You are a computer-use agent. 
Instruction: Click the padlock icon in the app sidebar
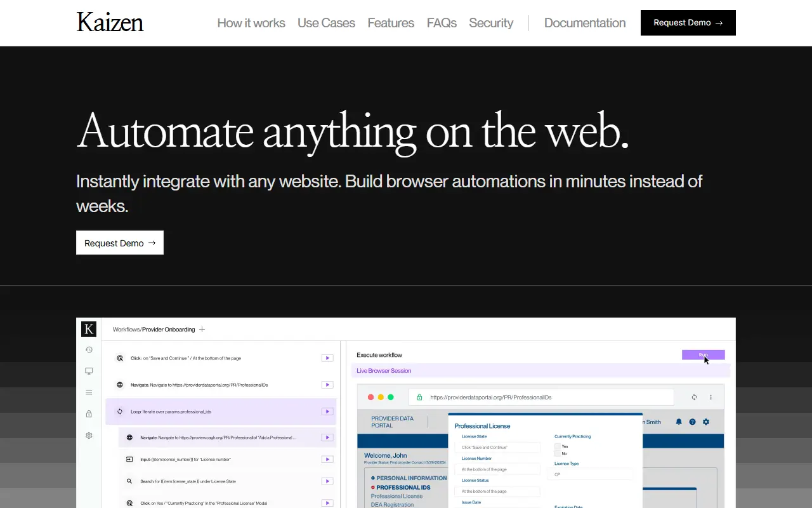coord(89,414)
